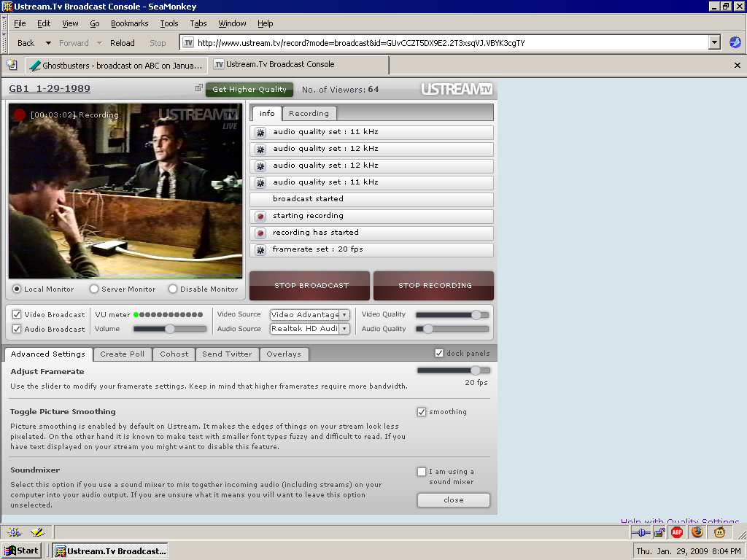Open the File menu
The width and height of the screenshot is (747, 560).
20,23
